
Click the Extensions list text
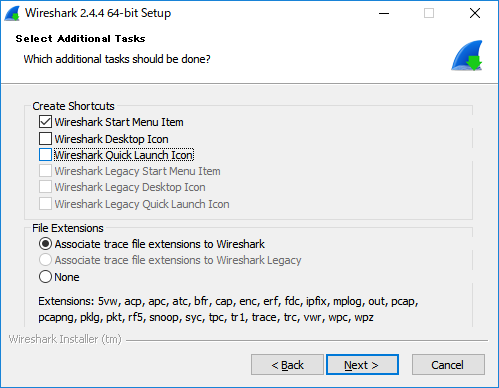(228, 309)
